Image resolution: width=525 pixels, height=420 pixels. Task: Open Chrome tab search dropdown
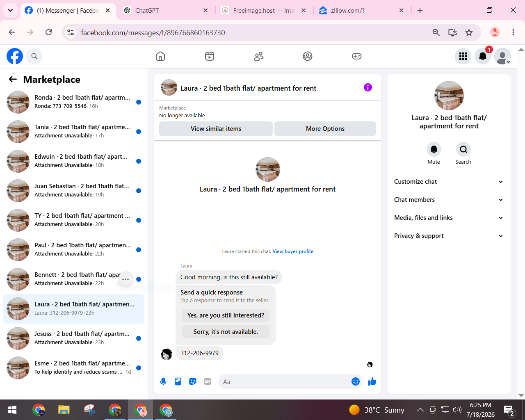[10, 10]
